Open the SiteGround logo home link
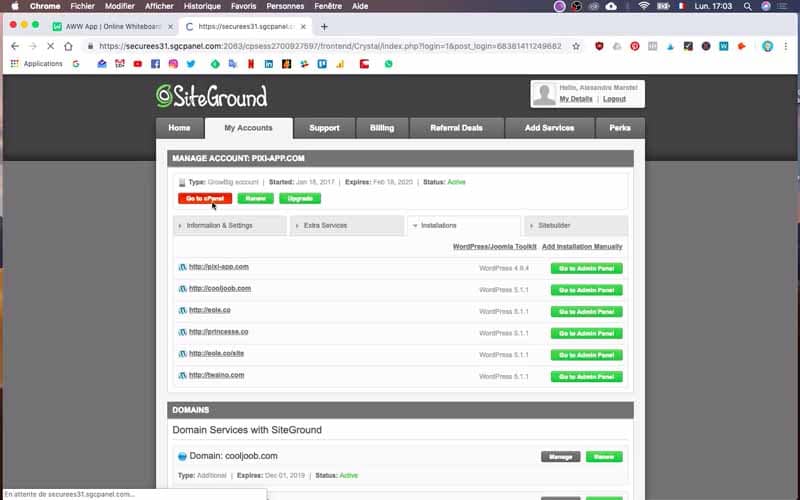Screen dimensions: 800x500 point(212,96)
